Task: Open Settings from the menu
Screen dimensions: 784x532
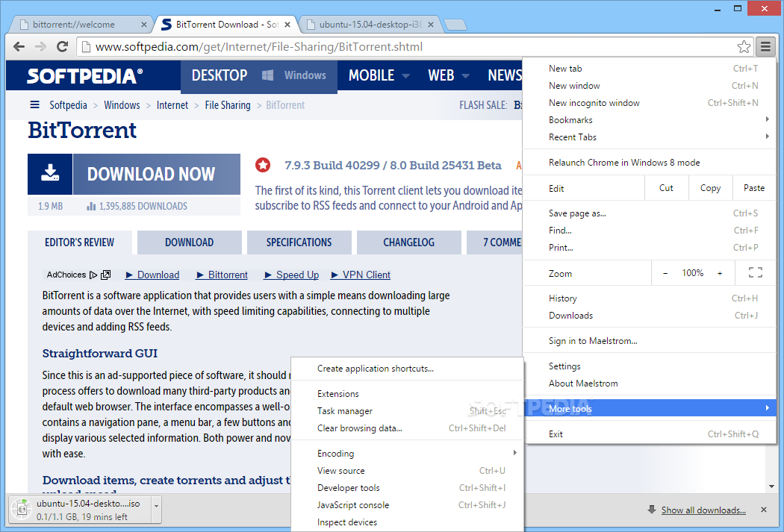Action: [650, 366]
